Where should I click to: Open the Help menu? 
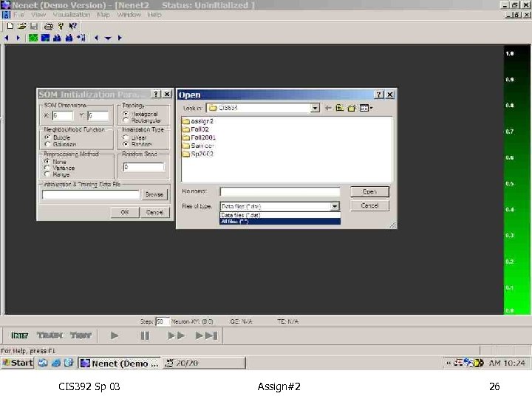(x=154, y=15)
